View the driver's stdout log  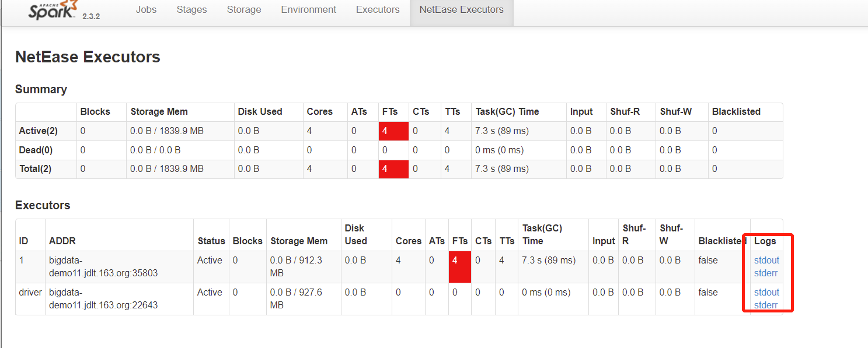click(766, 293)
